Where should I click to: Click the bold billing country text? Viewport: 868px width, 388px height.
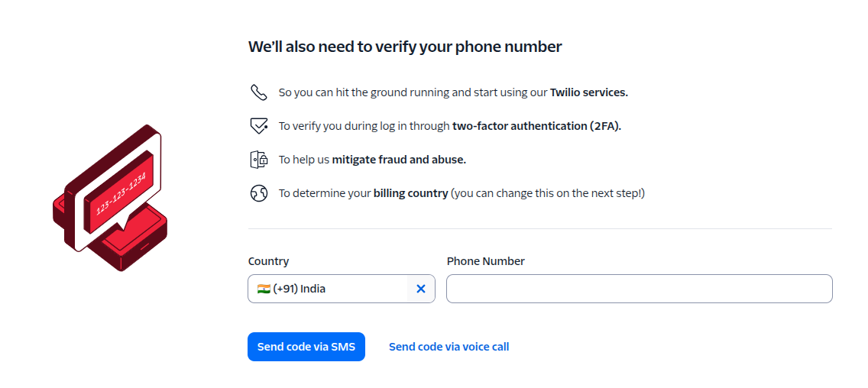pyautogui.click(x=410, y=193)
